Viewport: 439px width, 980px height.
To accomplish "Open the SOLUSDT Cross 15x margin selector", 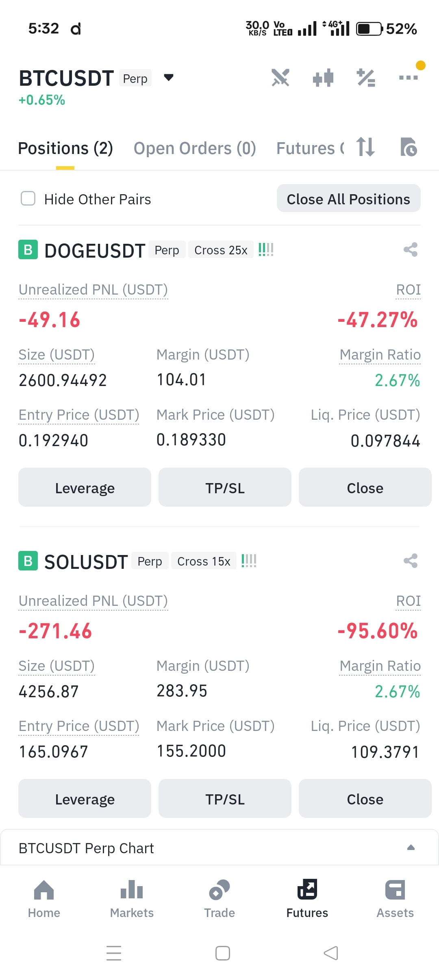I will coord(204,561).
